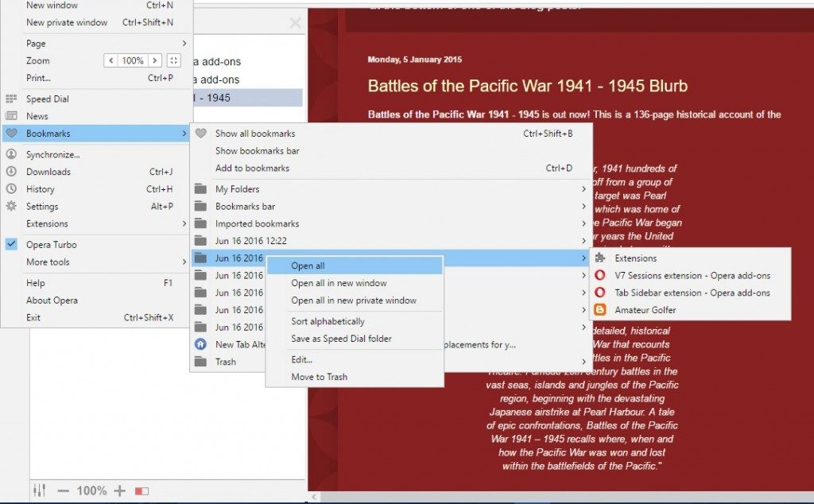Screen dimensions: 814x504
Task: Click the News icon in main menu
Action: pyautogui.click(x=11, y=116)
